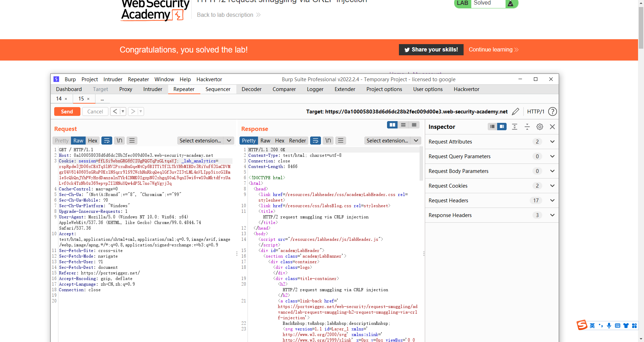644x342 pixels.
Task: Click the keyboard icon in IME toolbar
Action: point(617,326)
